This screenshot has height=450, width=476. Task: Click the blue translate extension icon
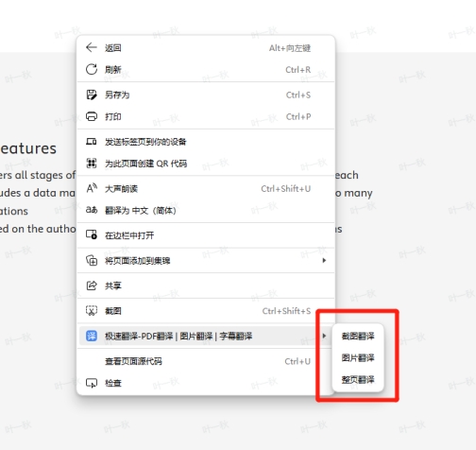(92, 336)
